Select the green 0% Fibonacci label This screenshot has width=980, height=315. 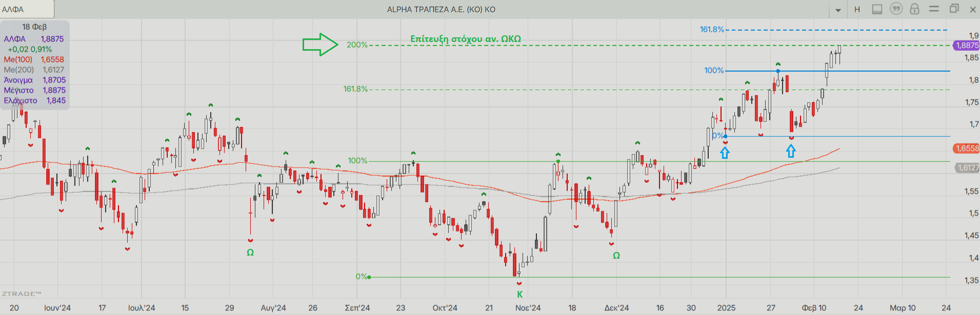pos(362,277)
